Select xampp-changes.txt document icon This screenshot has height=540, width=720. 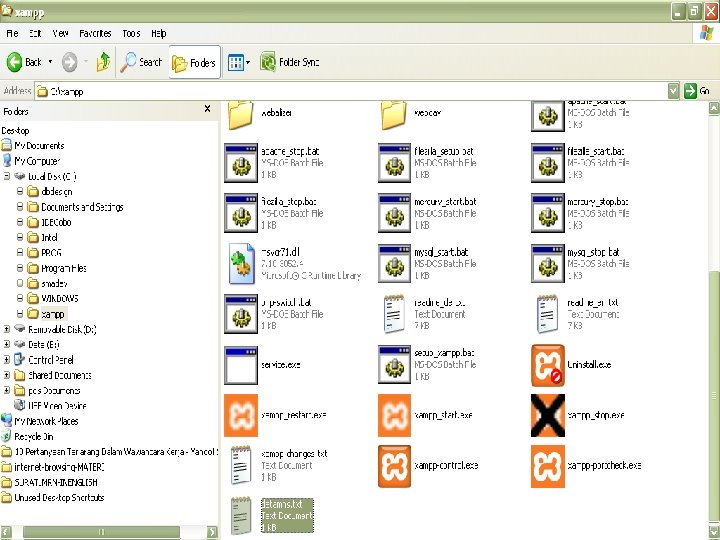point(241,465)
